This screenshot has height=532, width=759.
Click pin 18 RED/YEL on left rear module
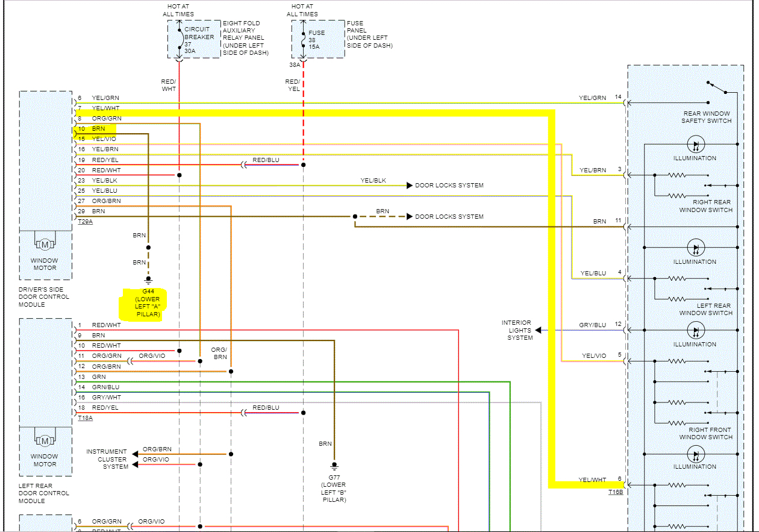[98, 408]
